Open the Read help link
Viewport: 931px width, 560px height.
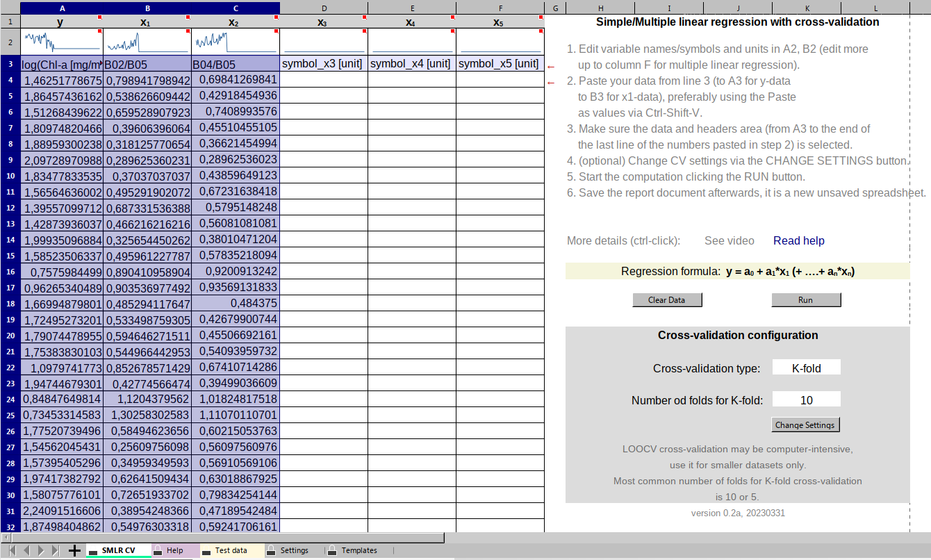(799, 240)
